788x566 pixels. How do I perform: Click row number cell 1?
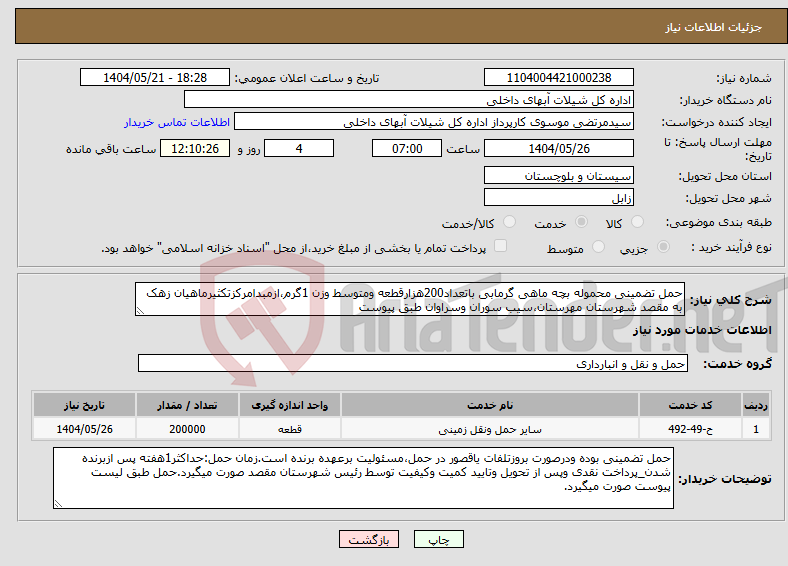pos(756,429)
